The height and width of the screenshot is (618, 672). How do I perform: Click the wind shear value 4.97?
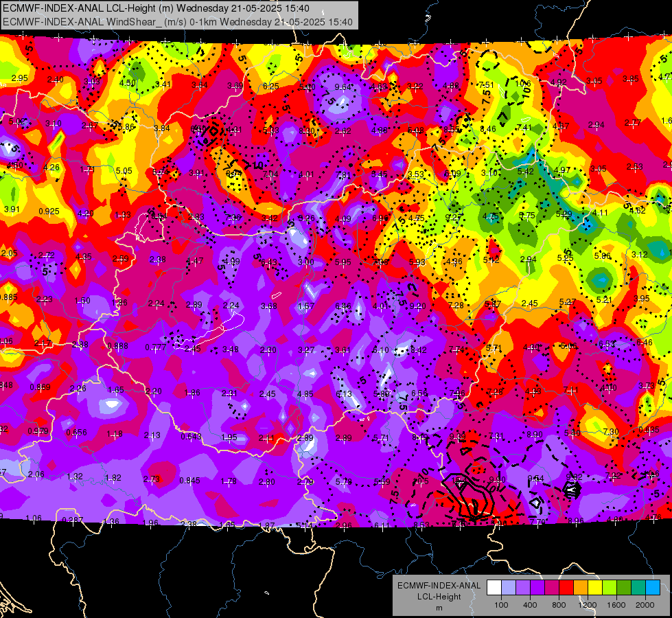562,170
